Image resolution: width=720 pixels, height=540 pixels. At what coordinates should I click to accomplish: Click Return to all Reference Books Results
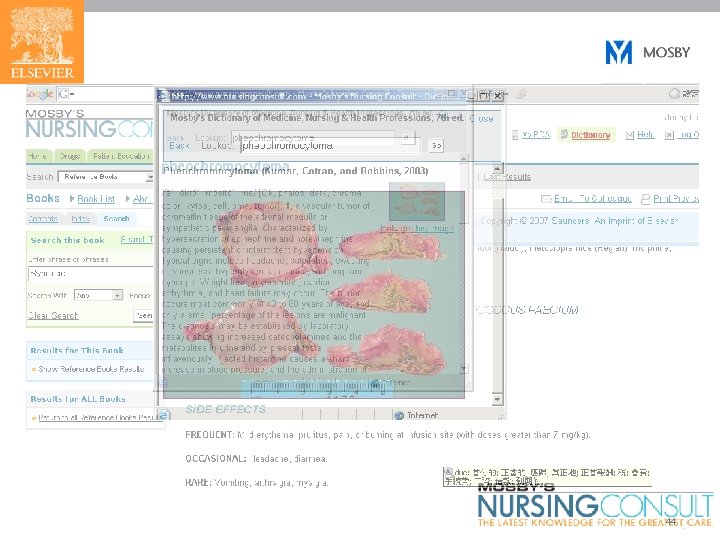pos(100,417)
